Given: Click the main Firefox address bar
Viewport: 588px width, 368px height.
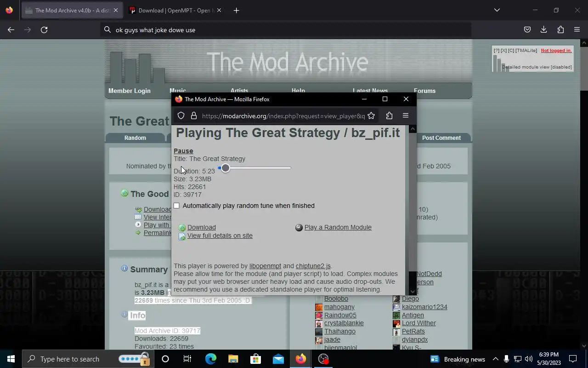Looking at the screenshot, I should (x=286, y=30).
